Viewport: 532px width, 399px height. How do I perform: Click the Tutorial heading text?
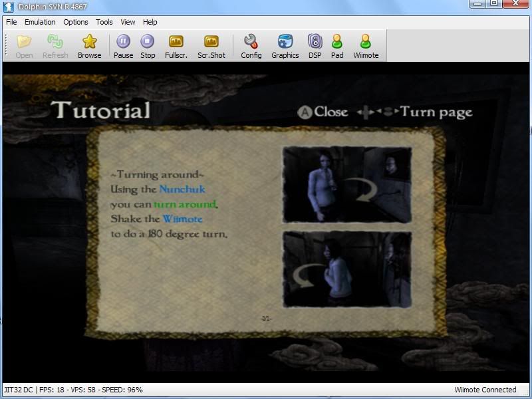[101, 110]
